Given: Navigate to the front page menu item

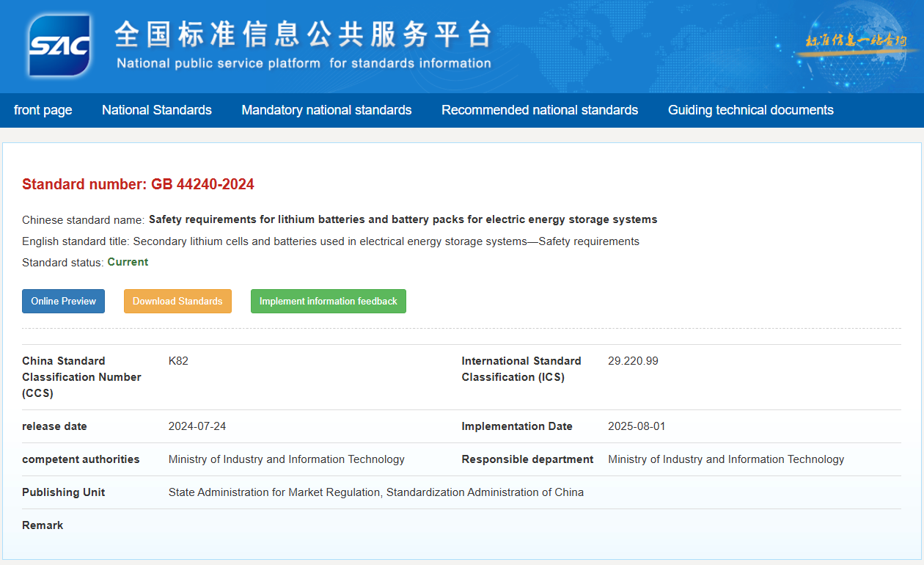Looking at the screenshot, I should pos(43,110).
